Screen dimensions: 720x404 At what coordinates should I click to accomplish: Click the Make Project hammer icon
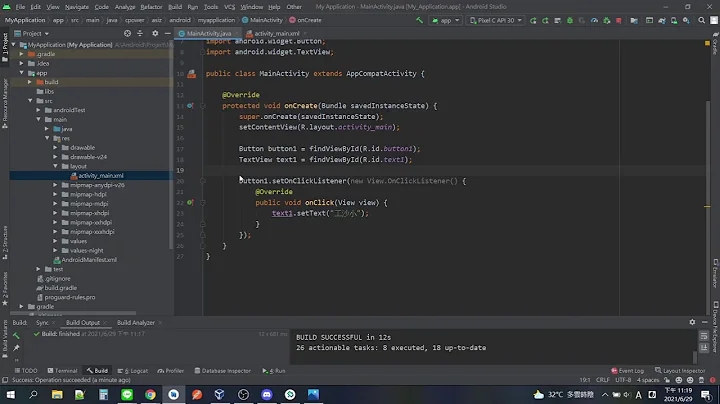(x=419, y=20)
